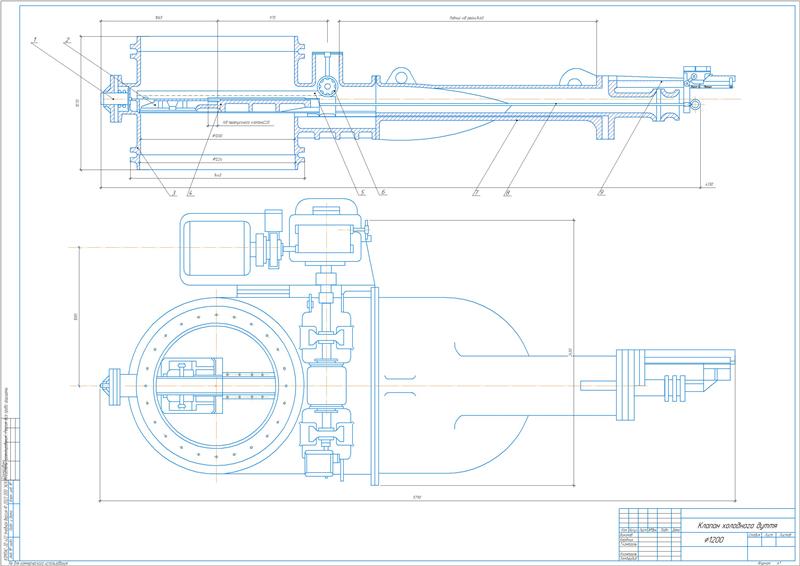Click the circular bolted flange in plan view

click(216, 386)
